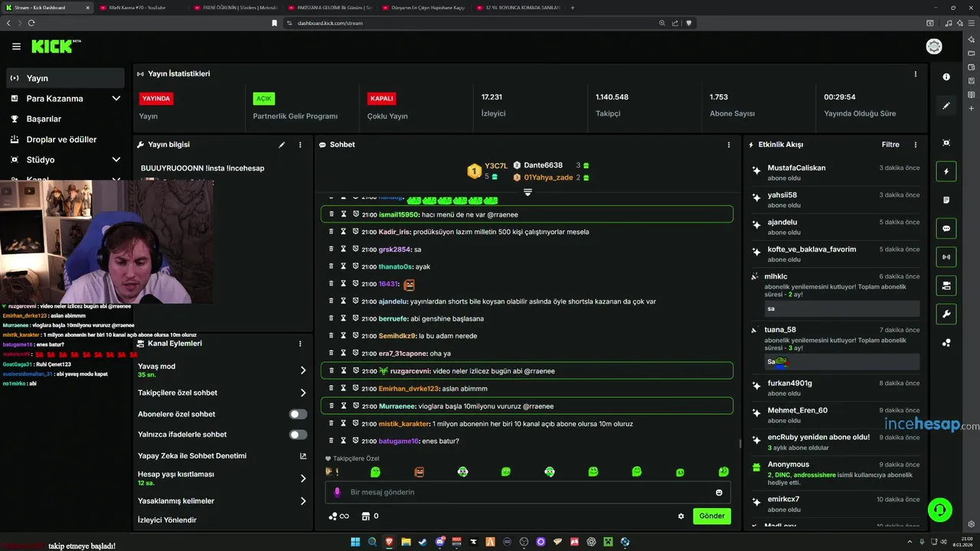Click the three-dots cluster icon in right sidebar
The height and width of the screenshot is (551, 980).
(x=946, y=343)
